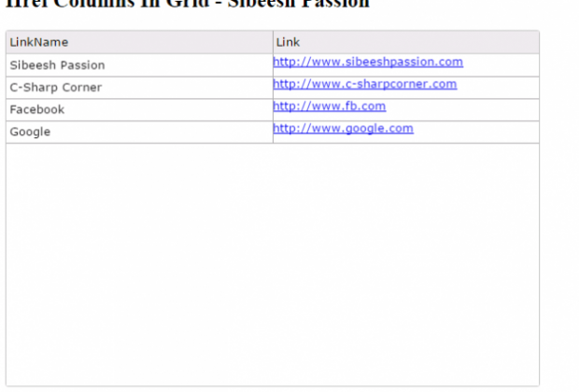Click blank space right of Link header text
579x392 pixels.
420,42
